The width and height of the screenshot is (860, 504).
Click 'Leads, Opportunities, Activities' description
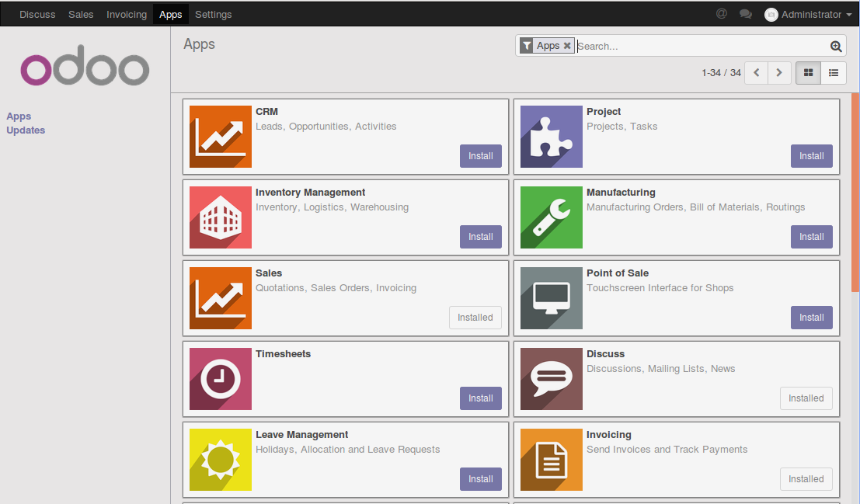pos(326,126)
